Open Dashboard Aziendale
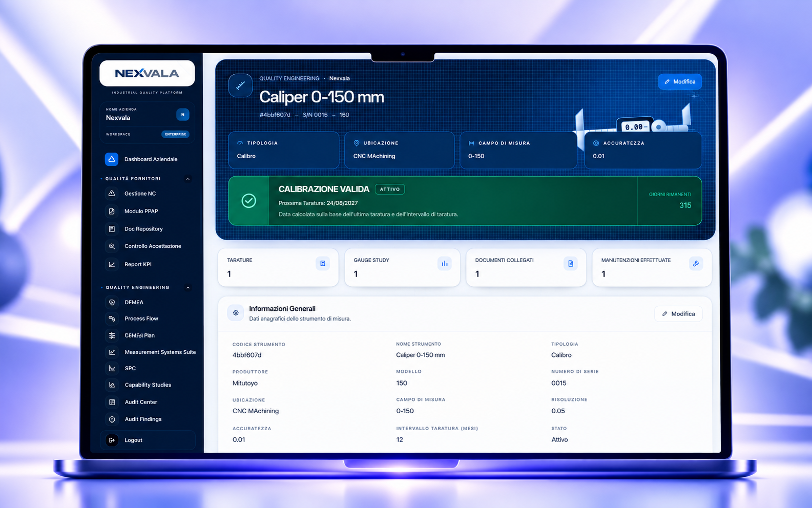 148,159
